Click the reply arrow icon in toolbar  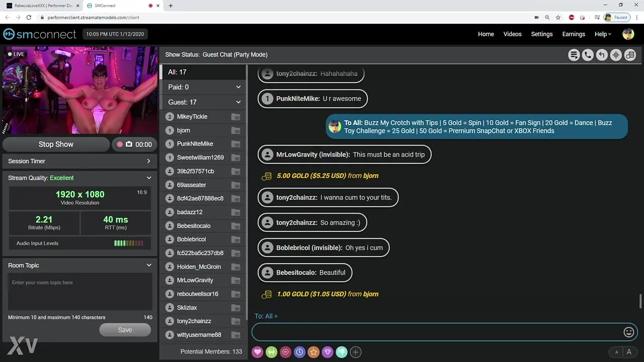[602, 55]
